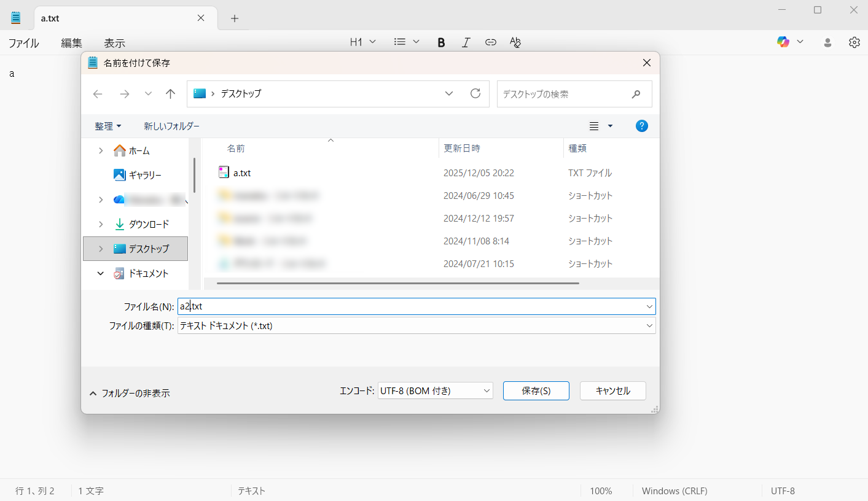Open the 整理 menu
This screenshot has width=868, height=501.
pos(108,126)
